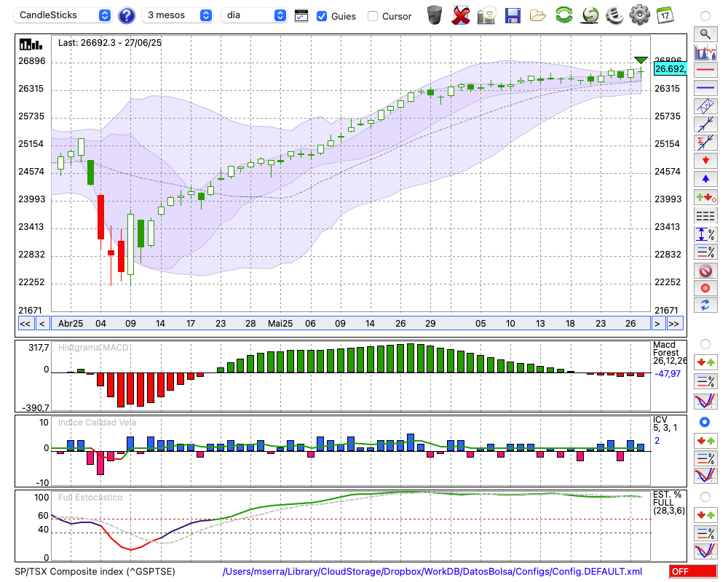
Task: Select the magnifying glass zoom tool
Action: [x=705, y=34]
